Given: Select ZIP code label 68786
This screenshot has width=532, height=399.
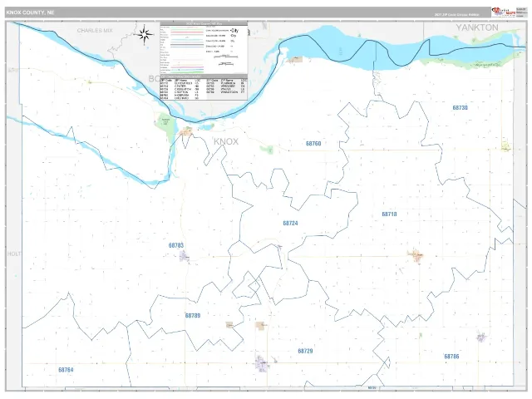Looking at the screenshot, I should point(451,357).
